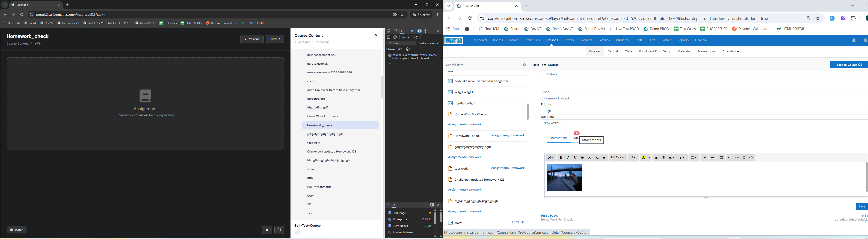Redo the editor change
The height and width of the screenshot is (239, 868).
(x=737, y=158)
